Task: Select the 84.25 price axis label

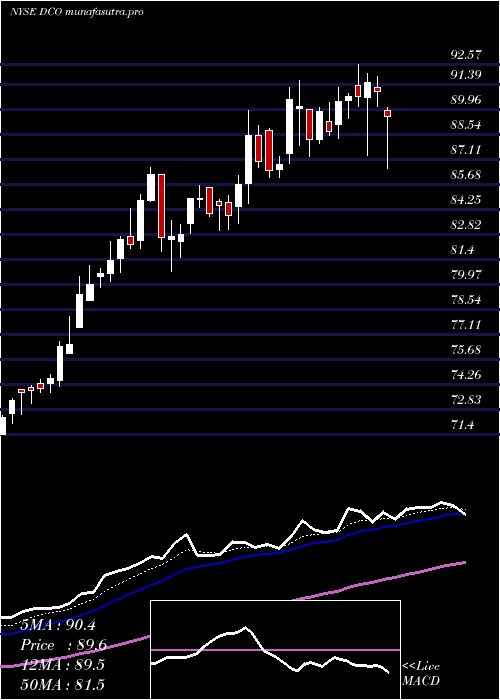Action: coord(466,200)
